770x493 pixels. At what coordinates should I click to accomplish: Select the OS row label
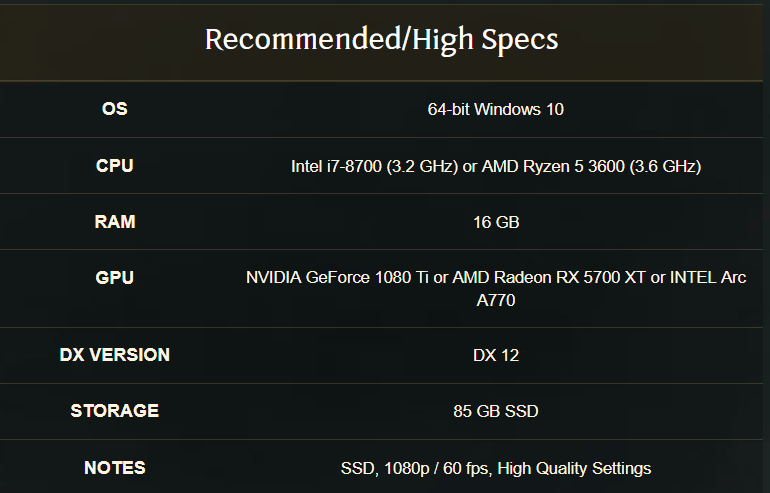click(x=115, y=109)
